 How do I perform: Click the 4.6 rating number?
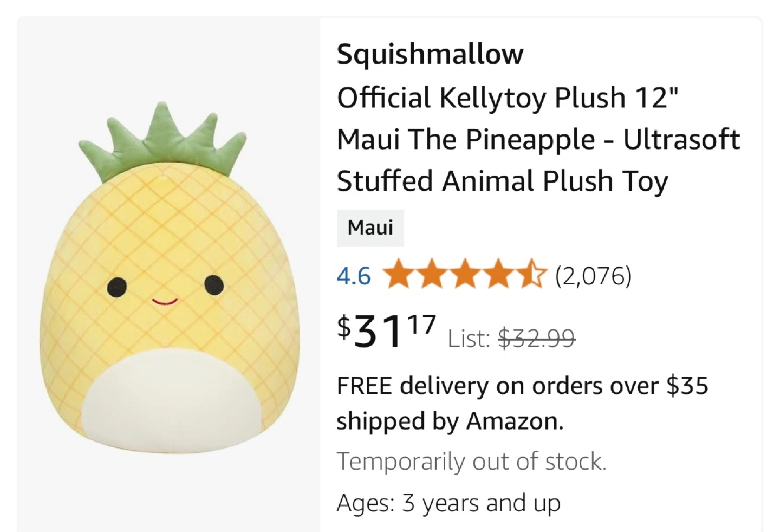tap(354, 276)
